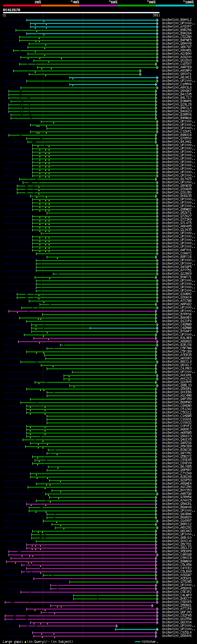This screenshot has height=644, width=197.
Task: Select label UniRef100_A9U4B1
Action: coord(177,50)
